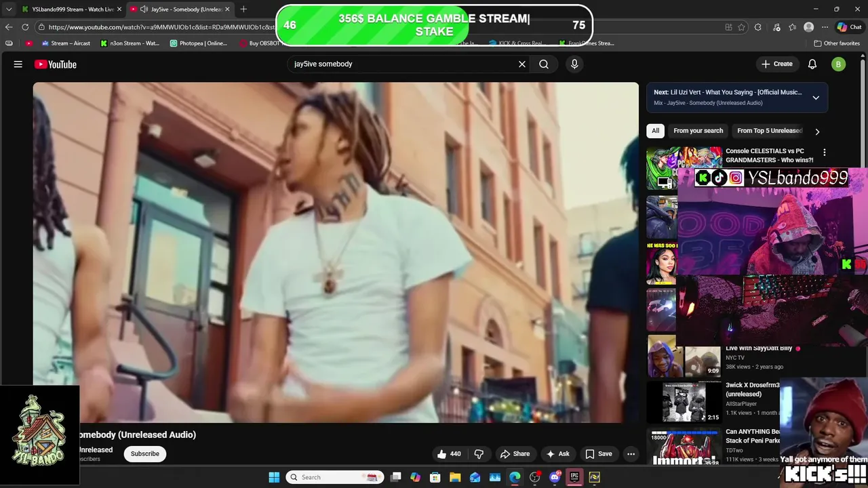Click the playing video frame
The image size is (868, 488).
tap(336, 252)
